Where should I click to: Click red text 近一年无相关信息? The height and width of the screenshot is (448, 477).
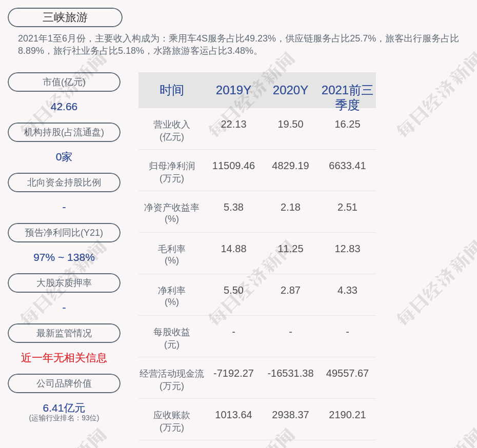[x=64, y=358]
